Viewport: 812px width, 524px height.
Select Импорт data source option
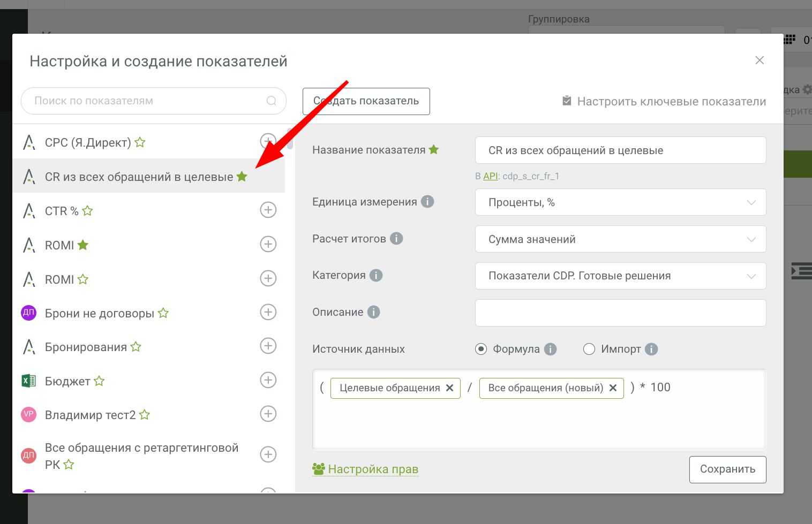[589, 350]
